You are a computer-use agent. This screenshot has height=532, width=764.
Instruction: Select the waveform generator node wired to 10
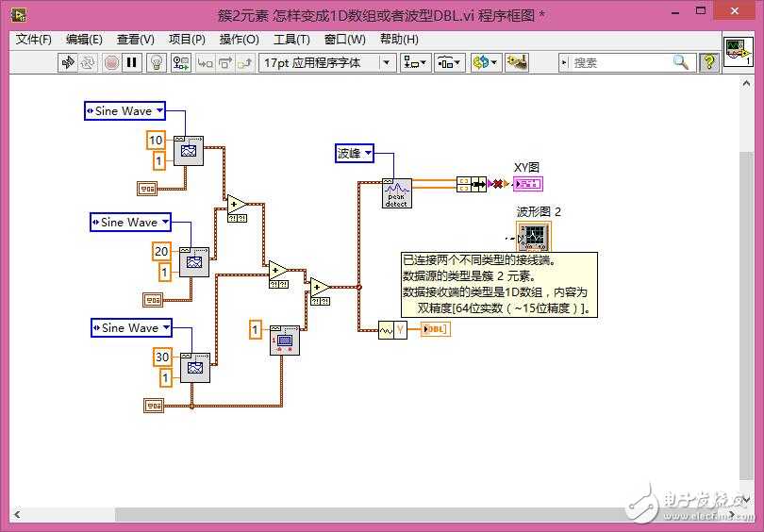coord(189,151)
